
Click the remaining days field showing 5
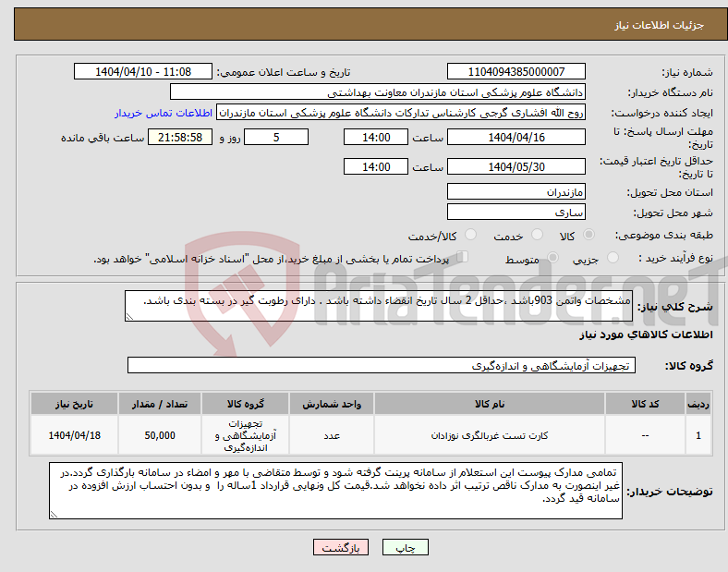coord(276,137)
